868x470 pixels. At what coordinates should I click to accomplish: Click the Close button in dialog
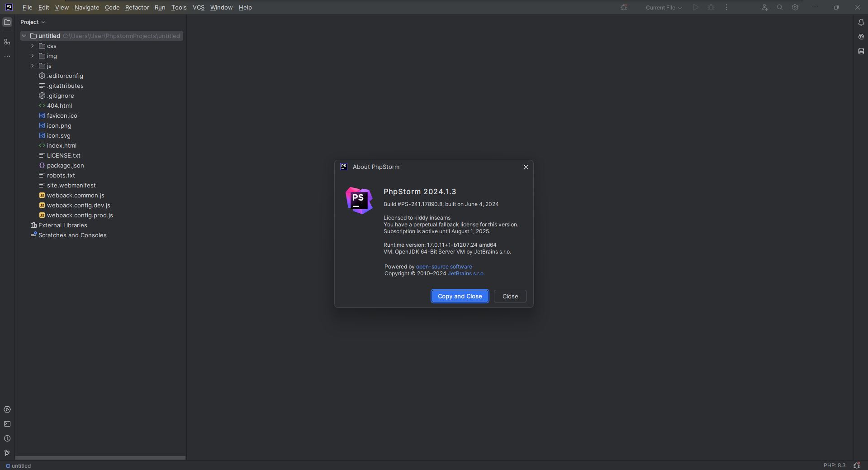pos(510,296)
